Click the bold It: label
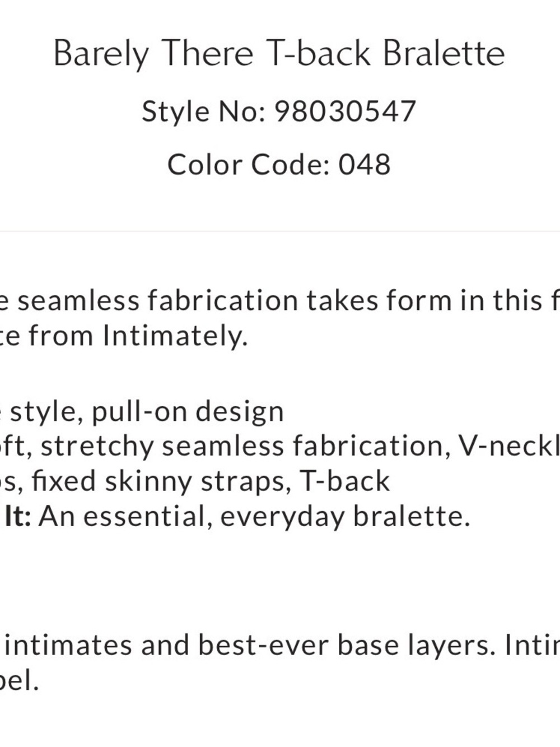The width and height of the screenshot is (560, 747). click(17, 516)
